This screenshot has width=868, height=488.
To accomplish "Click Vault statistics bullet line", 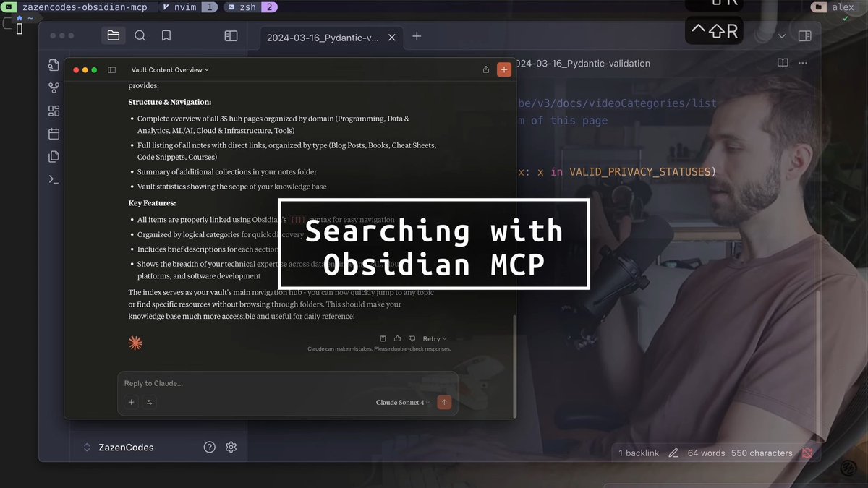I will [231, 187].
